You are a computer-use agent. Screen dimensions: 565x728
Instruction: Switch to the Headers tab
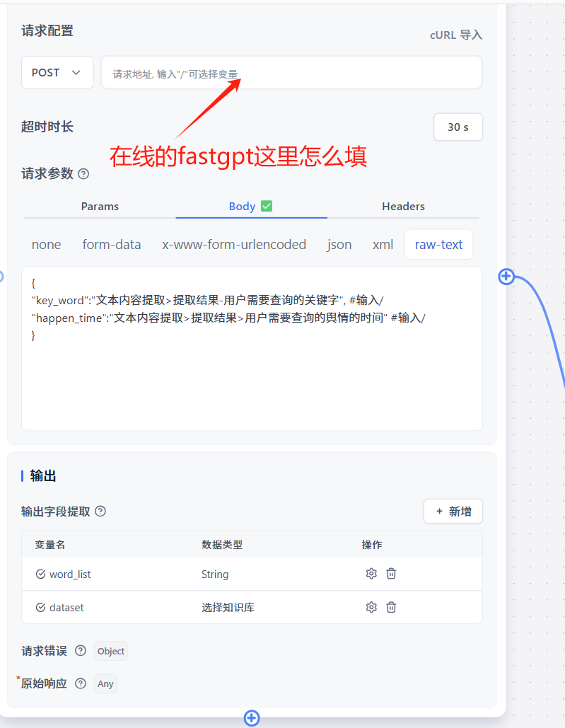coord(403,207)
